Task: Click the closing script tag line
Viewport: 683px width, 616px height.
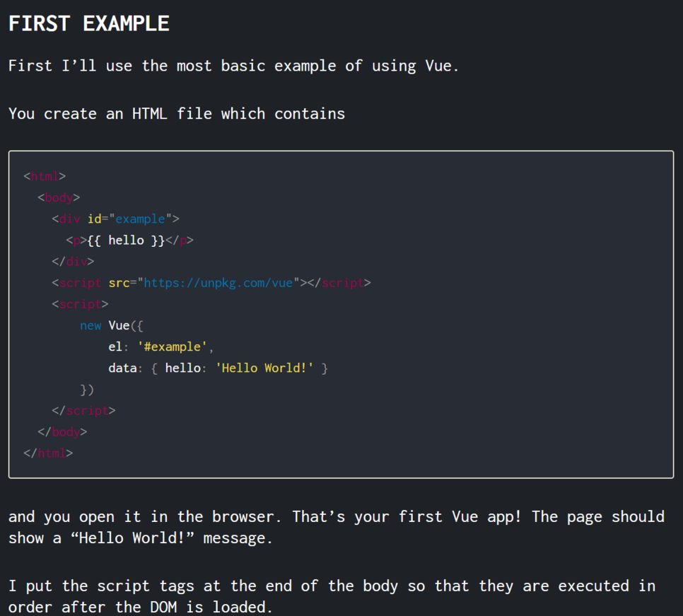Action: pyautogui.click(x=83, y=410)
